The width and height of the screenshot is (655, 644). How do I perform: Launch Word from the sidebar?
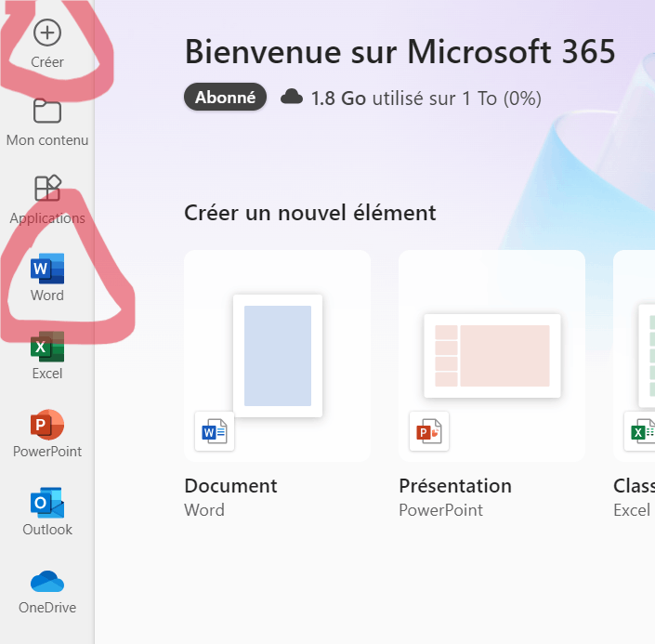pos(47,269)
